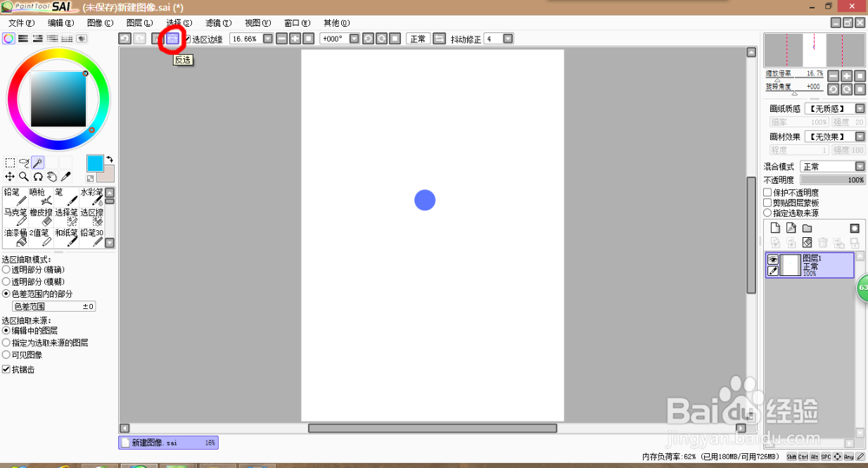The image size is (868, 468).
Task: Hide 图层1 with the eye icon
Action: point(773,260)
